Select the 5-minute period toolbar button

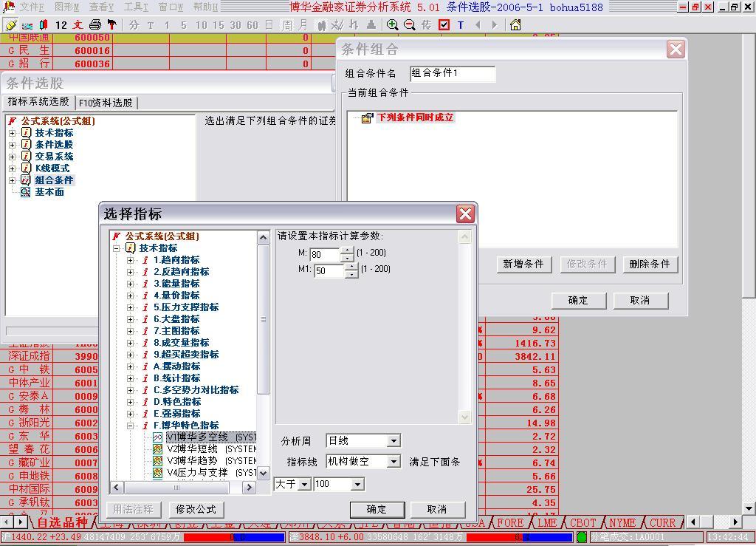(x=184, y=25)
